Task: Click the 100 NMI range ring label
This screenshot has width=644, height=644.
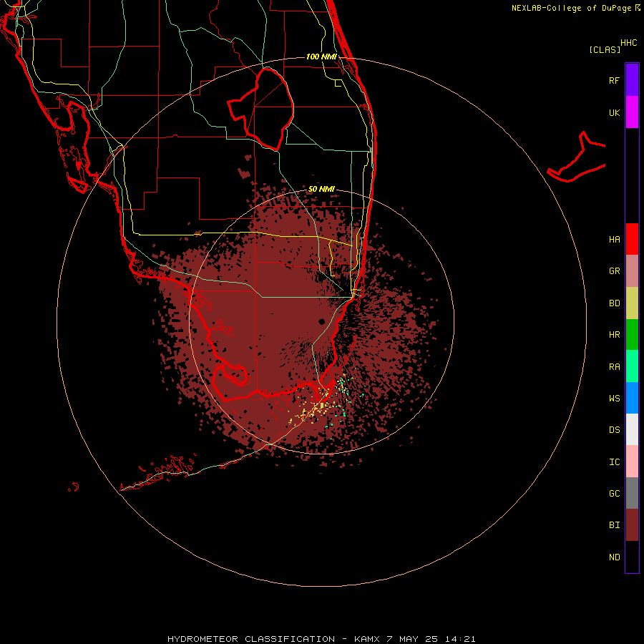Action: point(321,57)
